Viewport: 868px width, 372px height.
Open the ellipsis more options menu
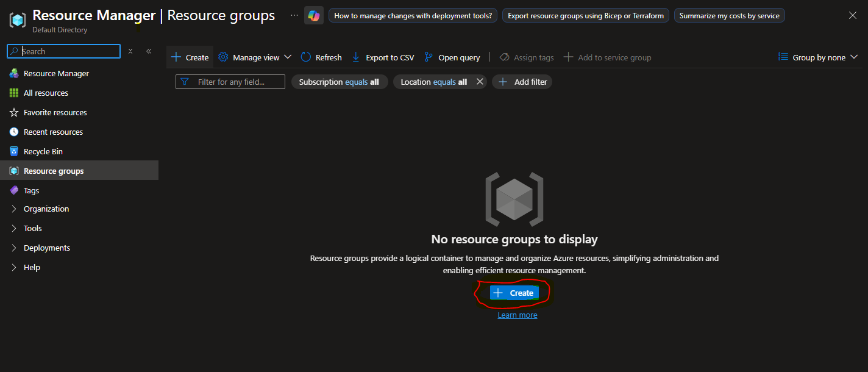(x=294, y=15)
